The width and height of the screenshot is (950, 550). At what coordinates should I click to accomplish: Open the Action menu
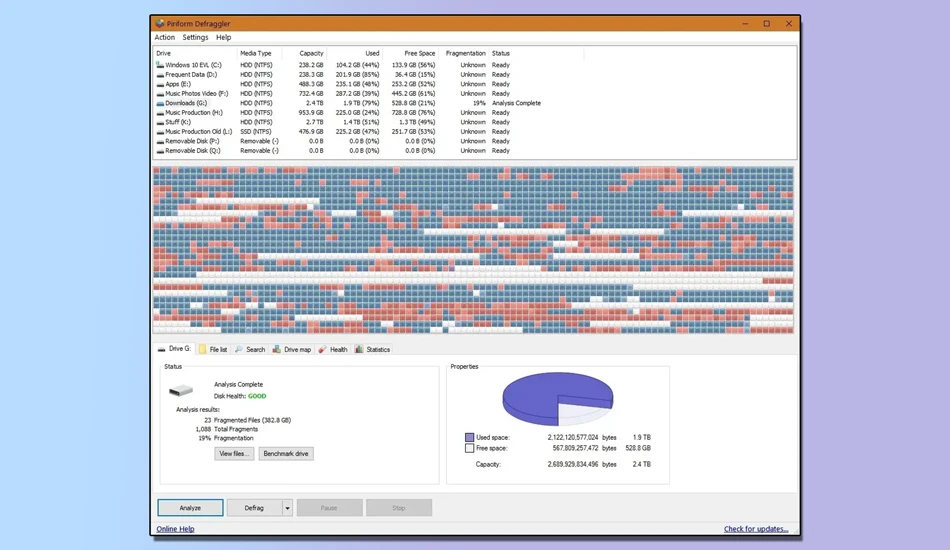tap(164, 38)
